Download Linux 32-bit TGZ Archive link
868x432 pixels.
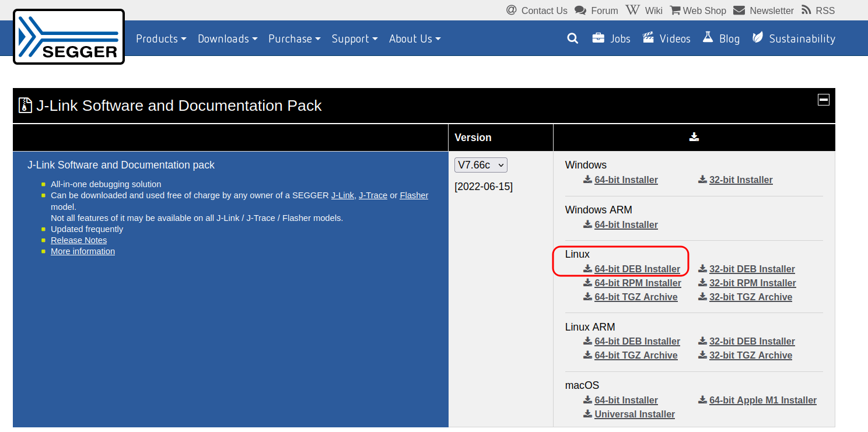point(751,297)
